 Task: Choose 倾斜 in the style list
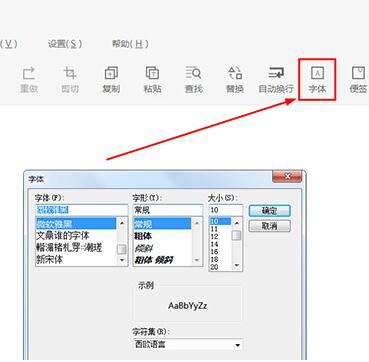(162, 248)
